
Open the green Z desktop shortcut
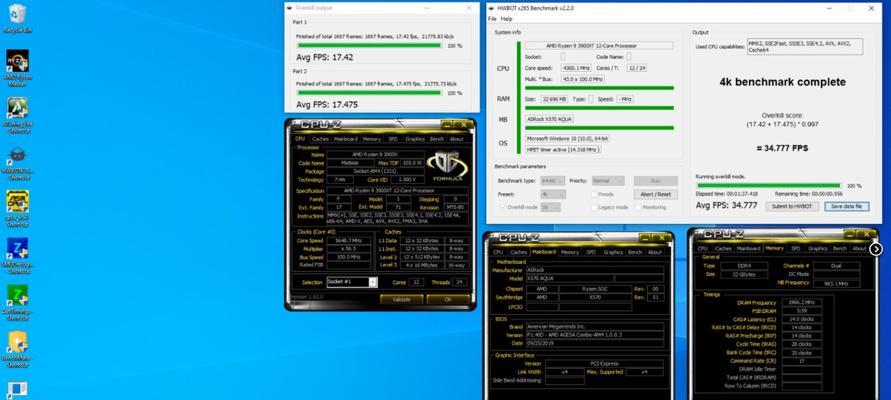pos(17,302)
